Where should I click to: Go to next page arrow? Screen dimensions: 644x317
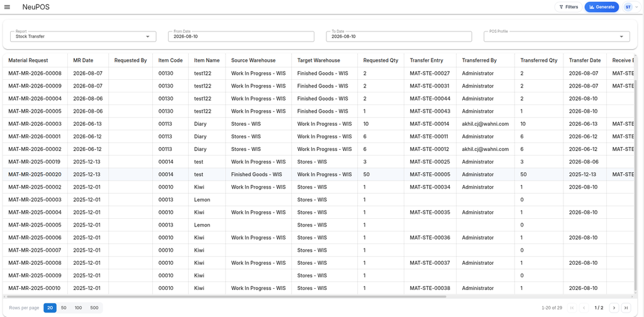614,308
